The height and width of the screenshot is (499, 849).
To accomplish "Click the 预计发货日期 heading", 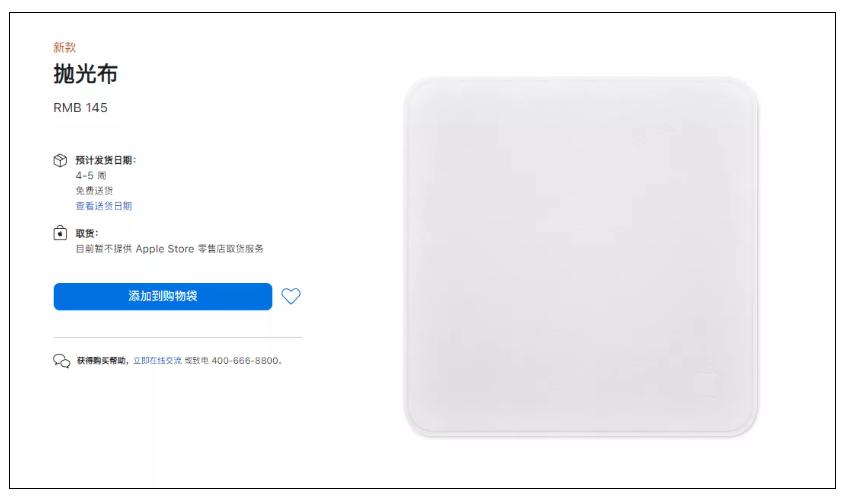I will tap(106, 160).
